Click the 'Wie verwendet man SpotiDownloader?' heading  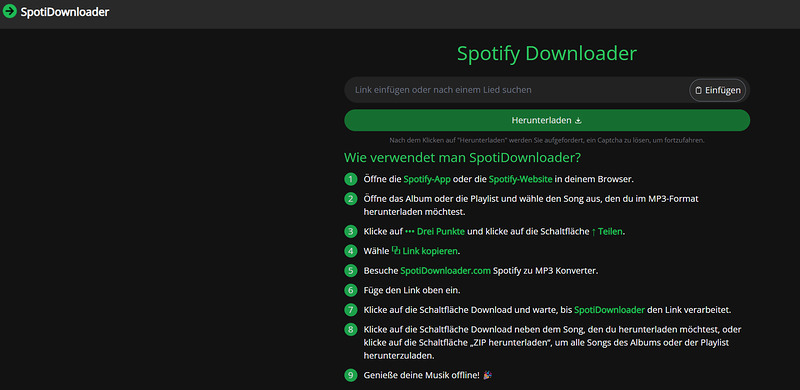click(x=462, y=158)
